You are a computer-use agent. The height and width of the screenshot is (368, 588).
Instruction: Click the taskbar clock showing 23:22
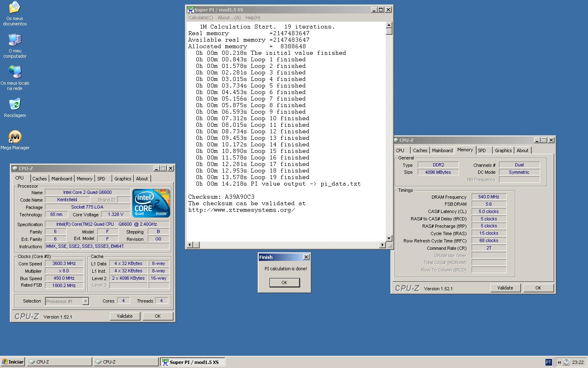pyautogui.click(x=578, y=362)
